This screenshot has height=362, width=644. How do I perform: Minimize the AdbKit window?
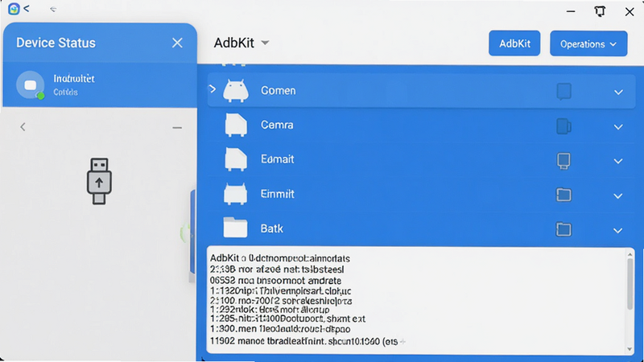(571, 11)
